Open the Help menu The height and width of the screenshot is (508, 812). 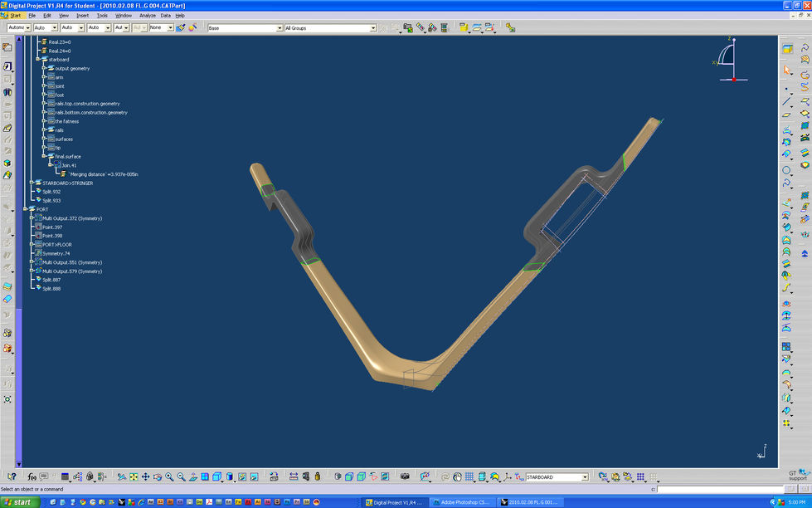coord(180,16)
